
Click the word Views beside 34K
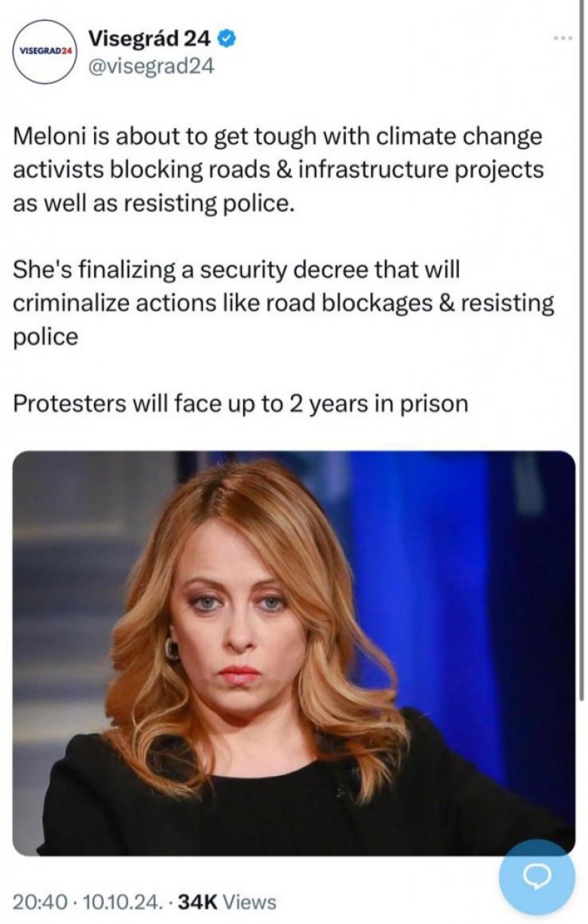250,902
